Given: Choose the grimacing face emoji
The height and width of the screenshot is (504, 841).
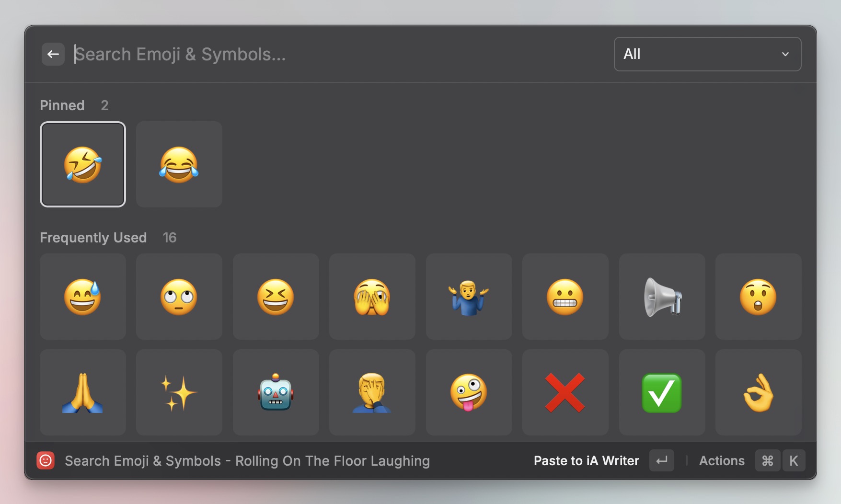Looking at the screenshot, I should pyautogui.click(x=565, y=297).
